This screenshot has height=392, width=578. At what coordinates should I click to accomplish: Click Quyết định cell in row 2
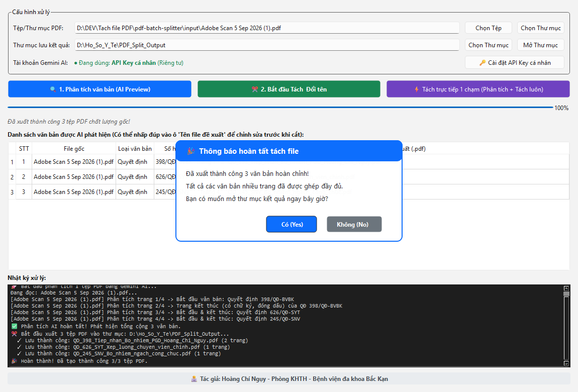(135, 177)
